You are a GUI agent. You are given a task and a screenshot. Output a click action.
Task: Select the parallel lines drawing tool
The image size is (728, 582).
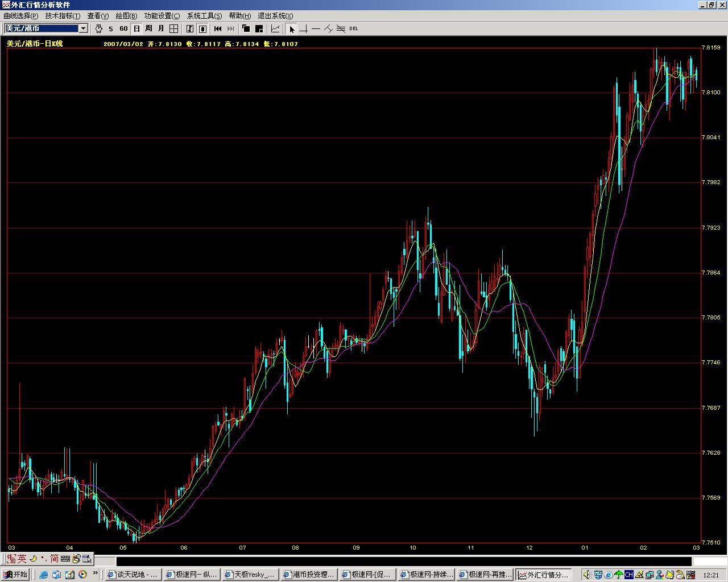click(341, 28)
